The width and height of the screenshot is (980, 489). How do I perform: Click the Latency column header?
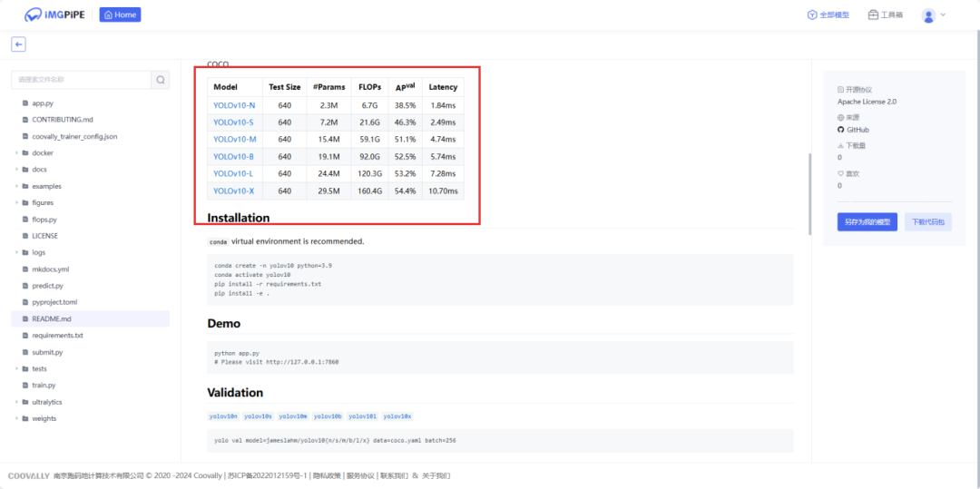click(x=443, y=87)
